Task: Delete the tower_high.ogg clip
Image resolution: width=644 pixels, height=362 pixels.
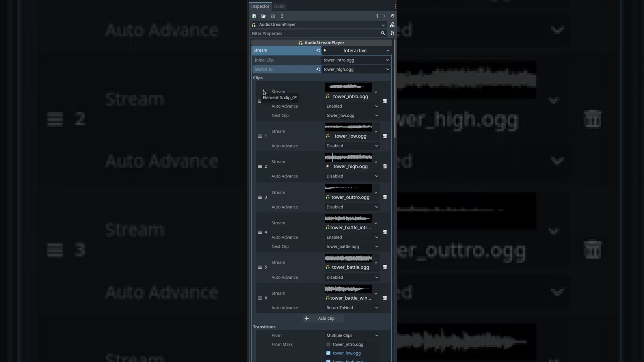Action: 385,166
